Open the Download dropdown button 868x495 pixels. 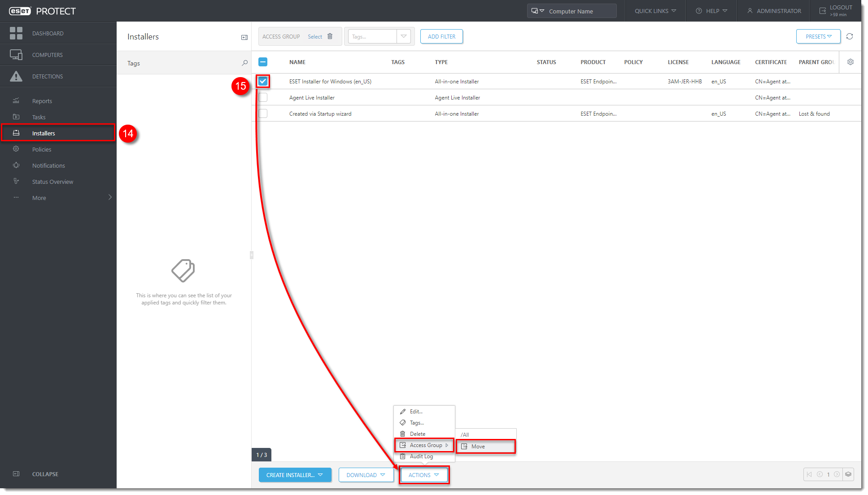click(x=366, y=475)
